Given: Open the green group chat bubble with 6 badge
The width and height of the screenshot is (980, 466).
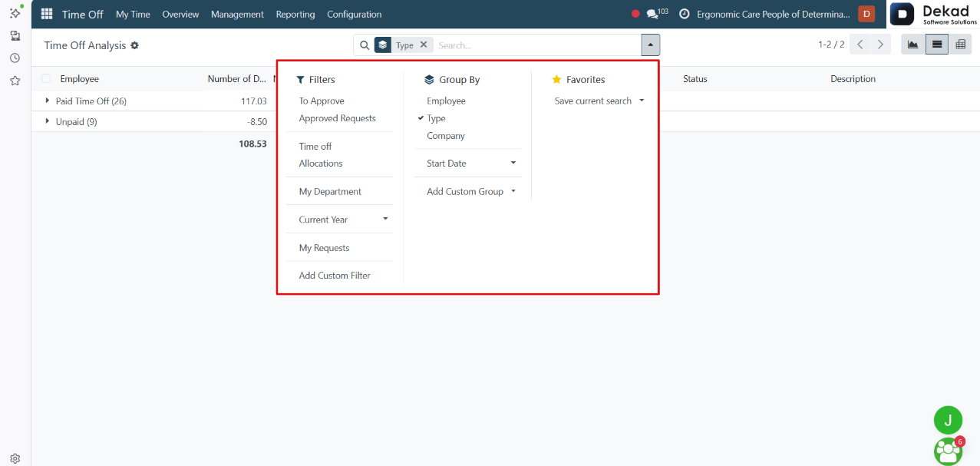Looking at the screenshot, I should click(949, 451).
